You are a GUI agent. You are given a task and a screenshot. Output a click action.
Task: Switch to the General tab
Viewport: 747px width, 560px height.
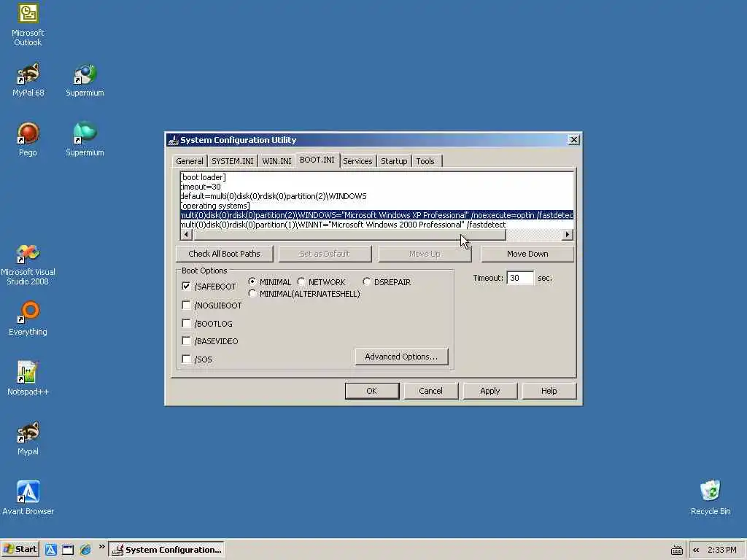[x=190, y=161]
